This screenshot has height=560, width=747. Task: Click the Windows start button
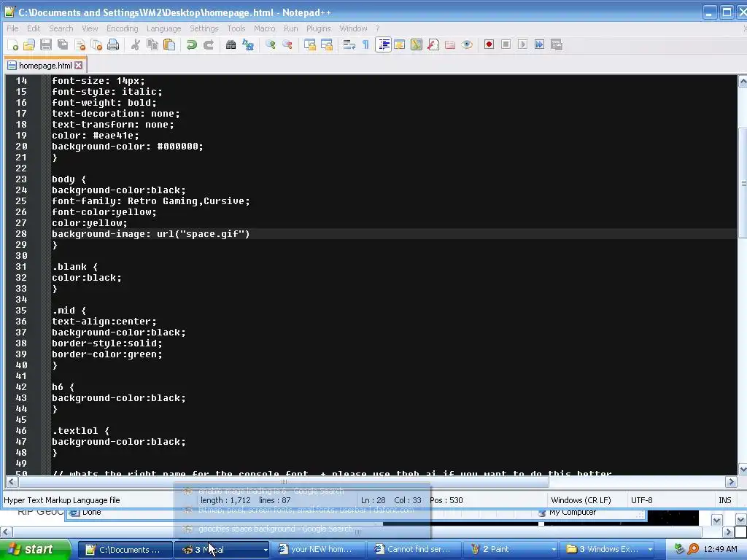coord(34,550)
